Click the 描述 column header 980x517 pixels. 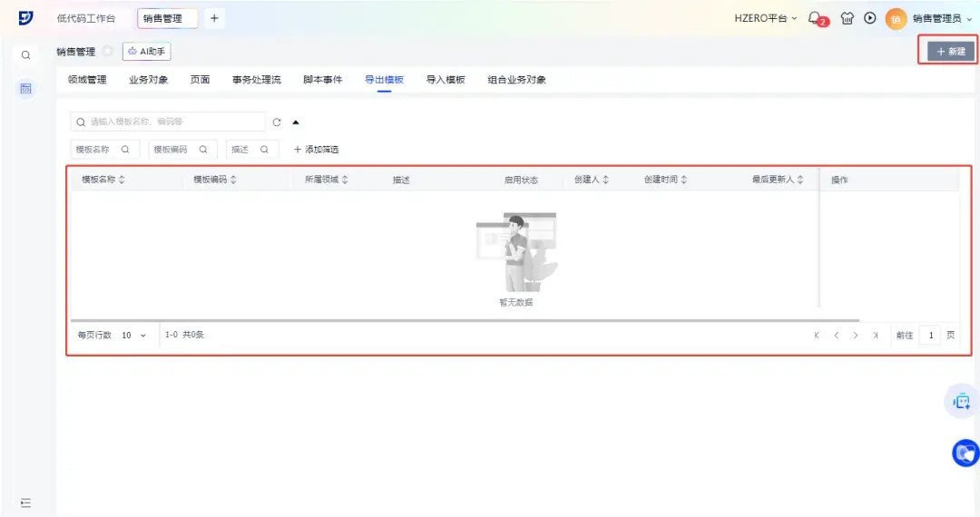[x=401, y=180]
